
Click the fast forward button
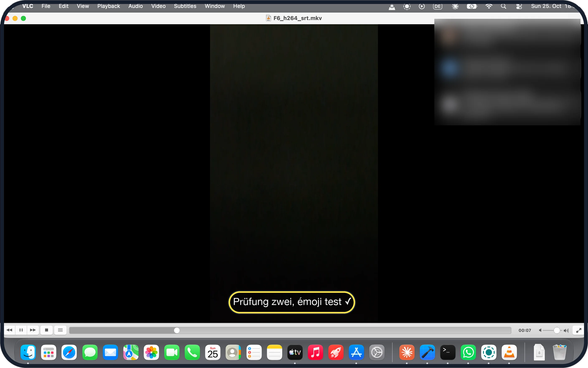tap(33, 330)
